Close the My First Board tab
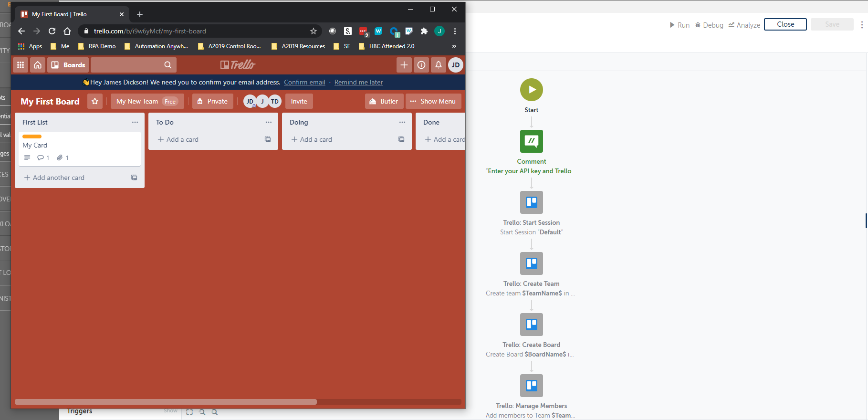Image resolution: width=868 pixels, height=420 pixels. point(122,14)
